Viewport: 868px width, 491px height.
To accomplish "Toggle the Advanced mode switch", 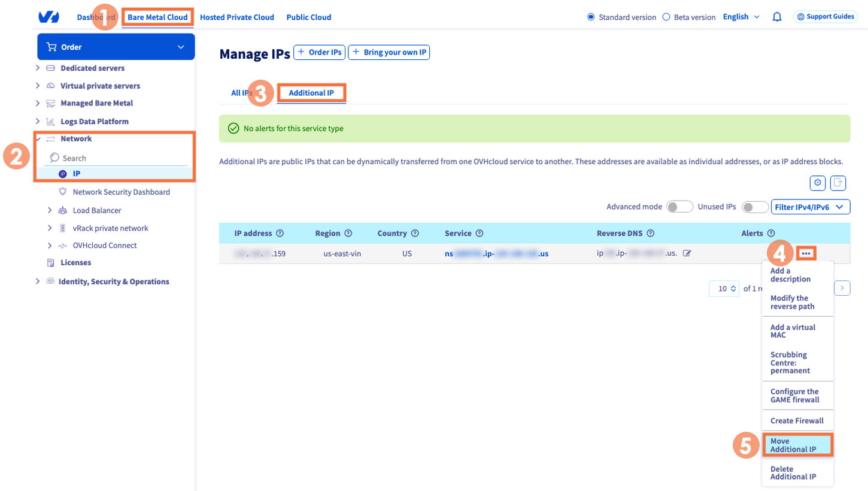I will (679, 207).
